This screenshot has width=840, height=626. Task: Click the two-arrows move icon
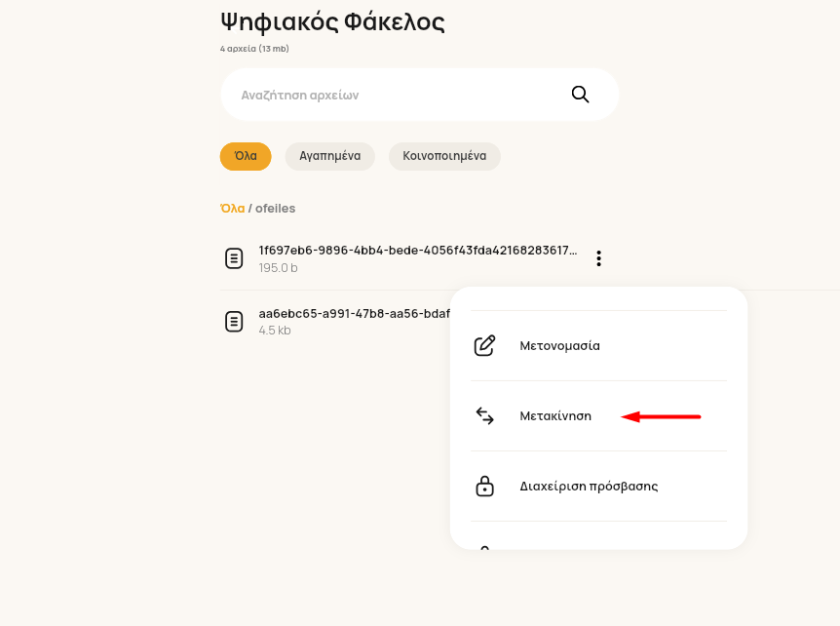click(x=485, y=416)
